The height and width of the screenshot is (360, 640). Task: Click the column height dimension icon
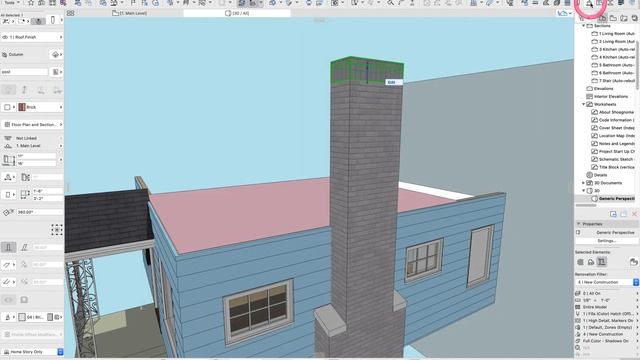[x=8, y=160]
